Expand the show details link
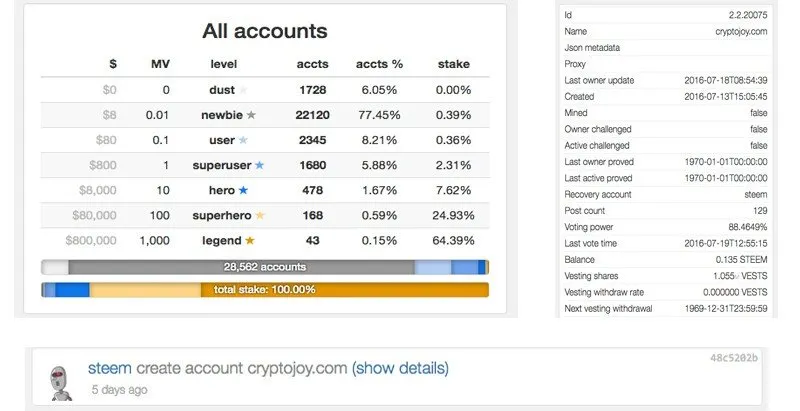The width and height of the screenshot is (800, 411). point(401,368)
